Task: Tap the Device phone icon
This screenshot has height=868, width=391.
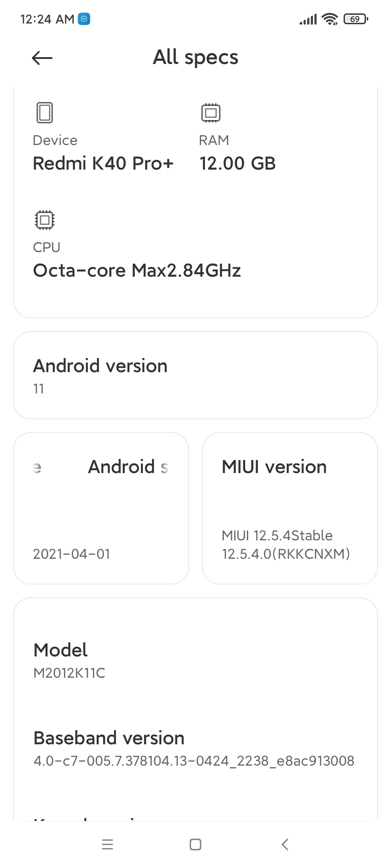Action: pyautogui.click(x=45, y=112)
